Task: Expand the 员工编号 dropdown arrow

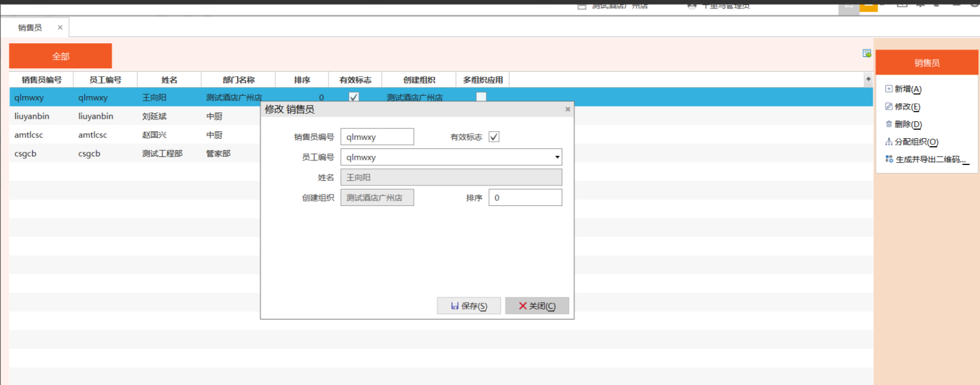Action: (557, 157)
